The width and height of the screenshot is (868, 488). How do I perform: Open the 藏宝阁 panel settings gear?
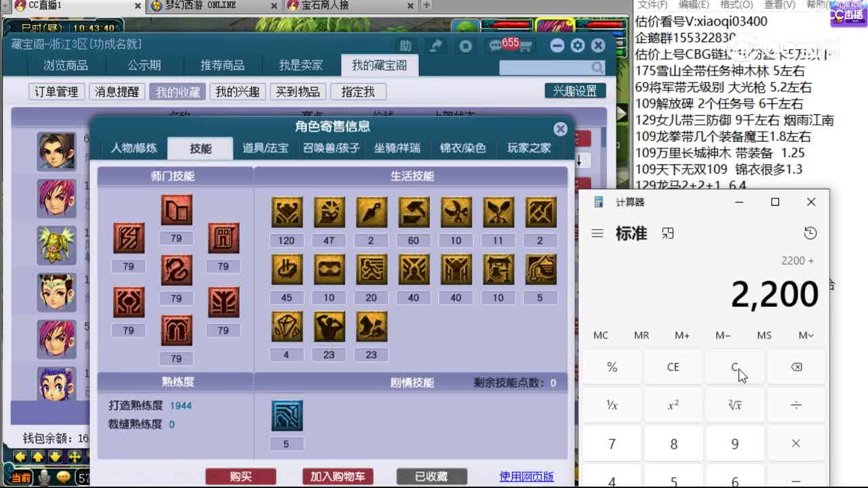coord(577,45)
